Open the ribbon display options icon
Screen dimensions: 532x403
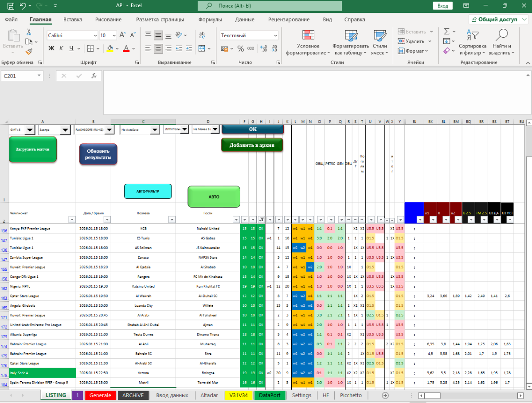(466, 6)
